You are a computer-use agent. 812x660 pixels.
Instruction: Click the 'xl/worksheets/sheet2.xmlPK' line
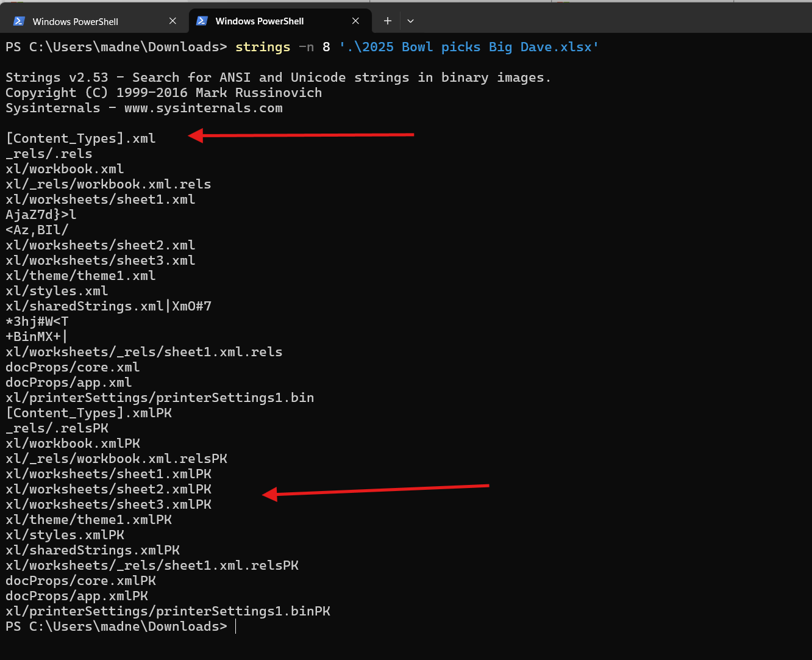click(x=109, y=489)
